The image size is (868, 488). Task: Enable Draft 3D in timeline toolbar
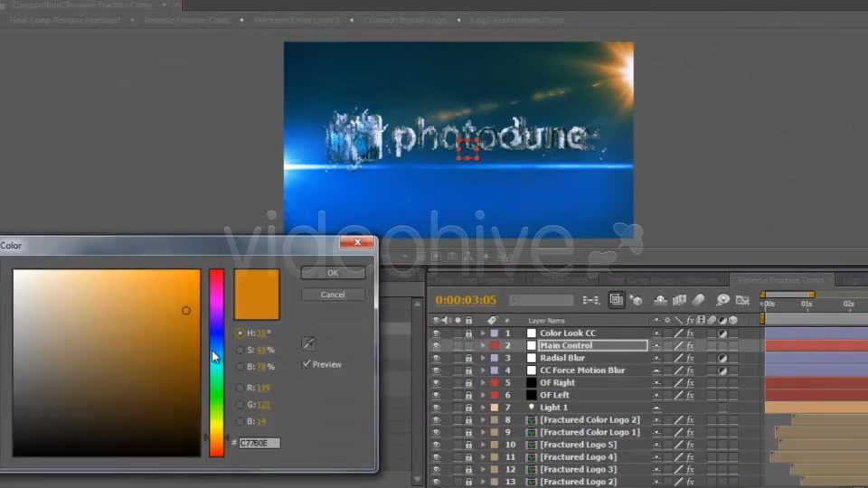(x=637, y=300)
